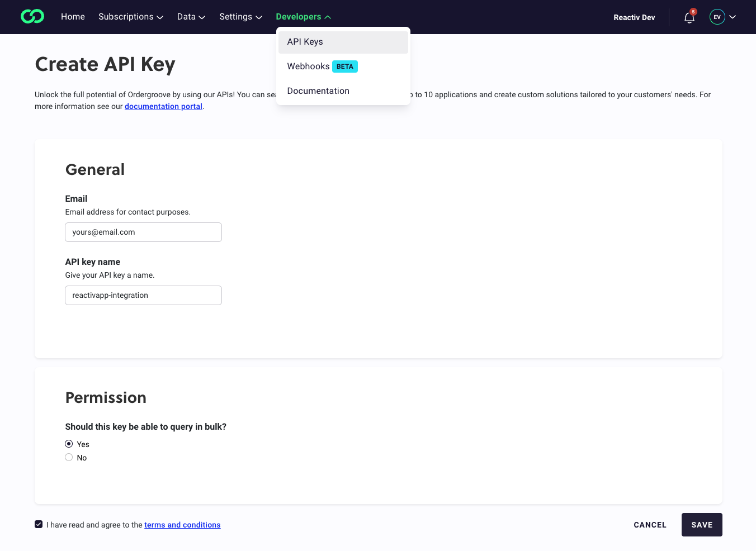This screenshot has width=756, height=551.
Task: Focus the Email input field
Action: 143,232
